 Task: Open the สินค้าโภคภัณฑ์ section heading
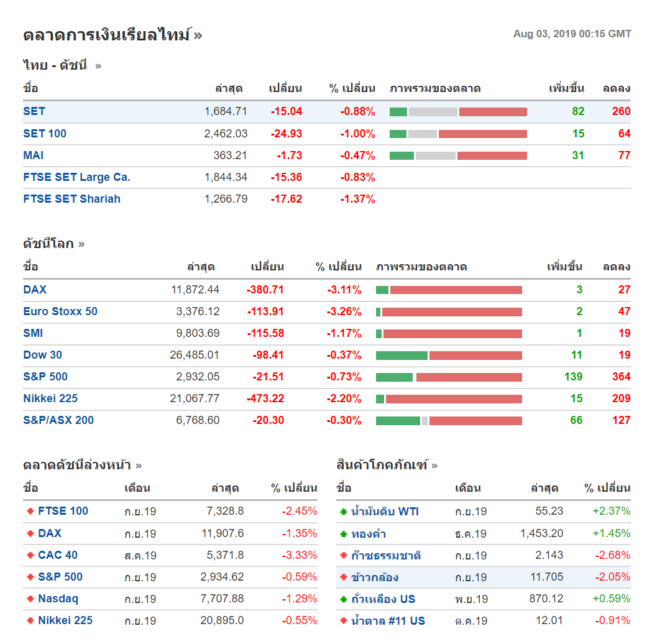[x=382, y=465]
